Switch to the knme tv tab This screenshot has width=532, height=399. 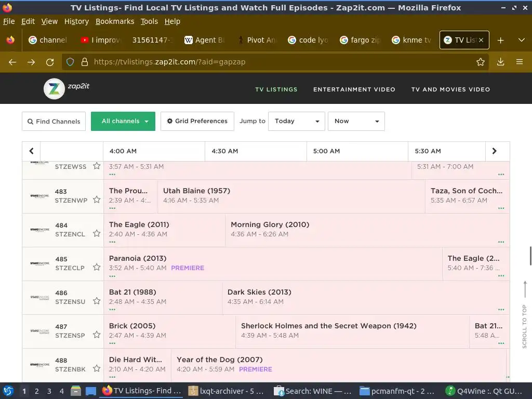(411, 40)
